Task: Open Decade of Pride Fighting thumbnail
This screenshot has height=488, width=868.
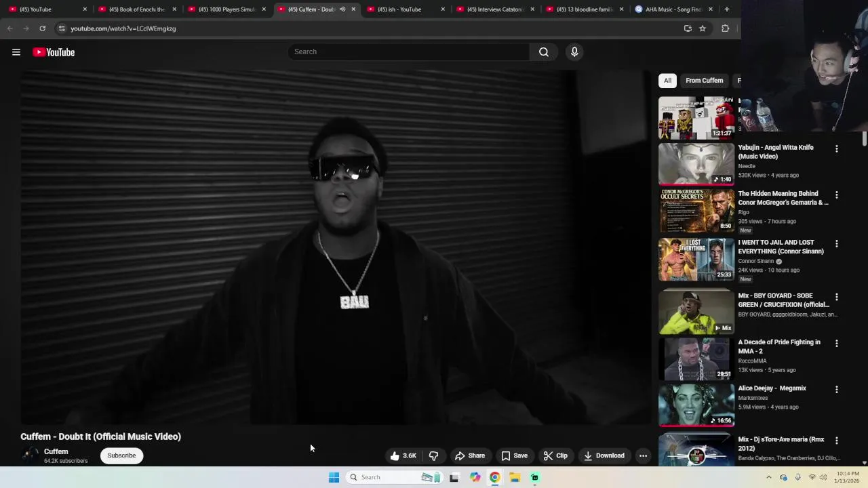Action: pyautogui.click(x=696, y=359)
